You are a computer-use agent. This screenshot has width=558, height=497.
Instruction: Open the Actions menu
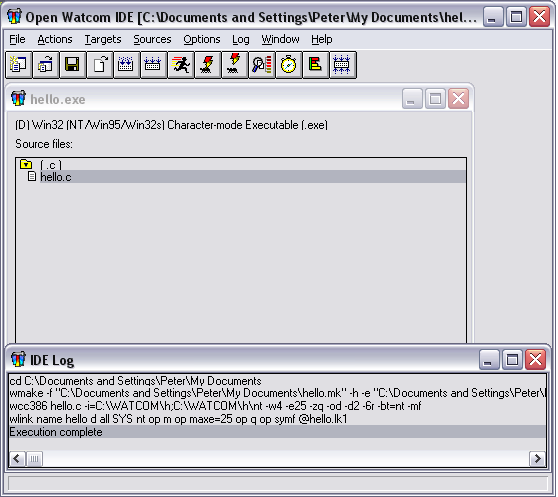point(55,39)
